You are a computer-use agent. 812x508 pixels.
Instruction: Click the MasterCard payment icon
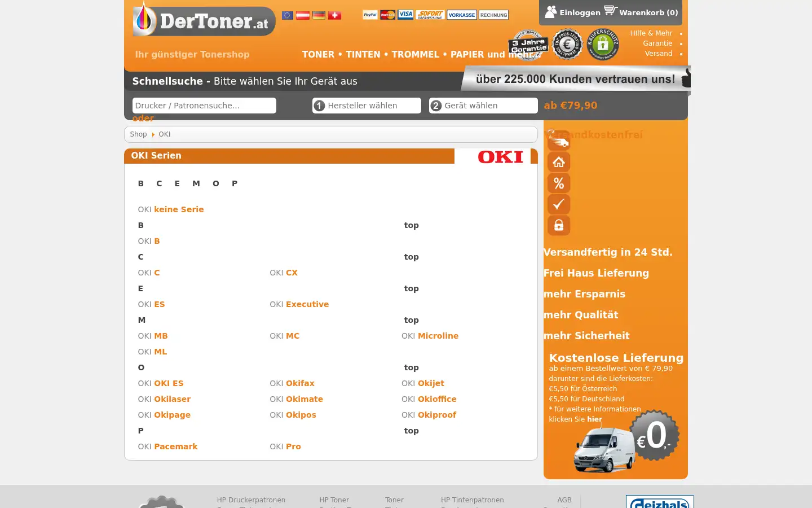click(x=387, y=15)
